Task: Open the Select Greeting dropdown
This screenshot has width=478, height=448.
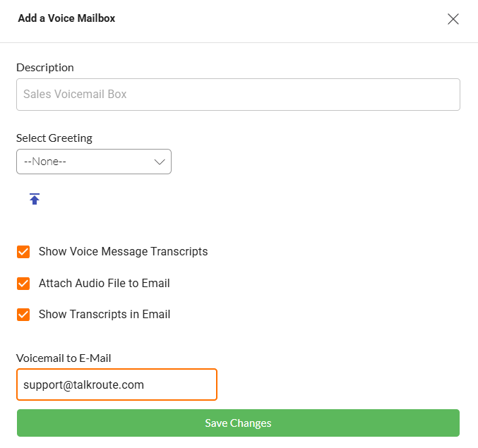Action: coord(93,162)
